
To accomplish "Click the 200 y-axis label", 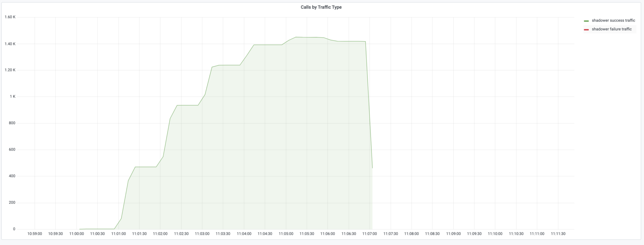I will click(x=12, y=203).
